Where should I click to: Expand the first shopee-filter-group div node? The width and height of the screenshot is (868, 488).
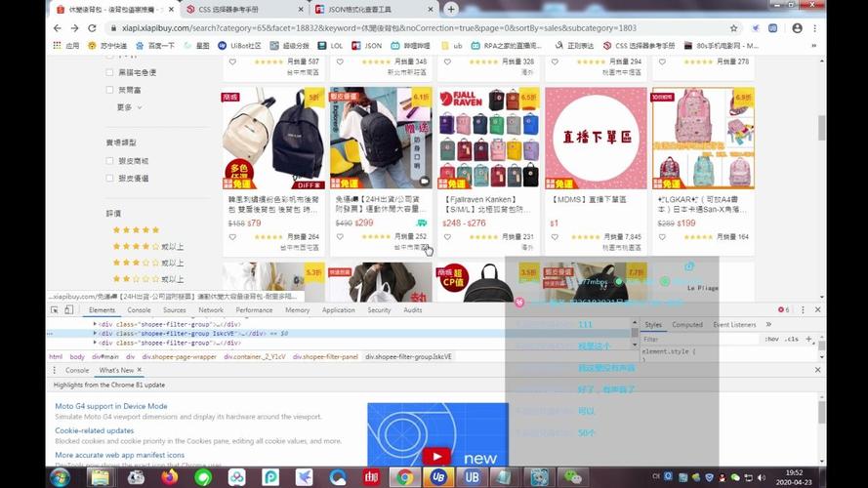click(95, 324)
